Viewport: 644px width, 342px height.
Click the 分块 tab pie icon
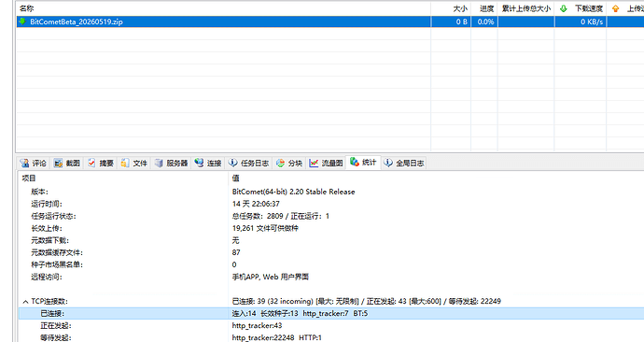click(x=280, y=164)
